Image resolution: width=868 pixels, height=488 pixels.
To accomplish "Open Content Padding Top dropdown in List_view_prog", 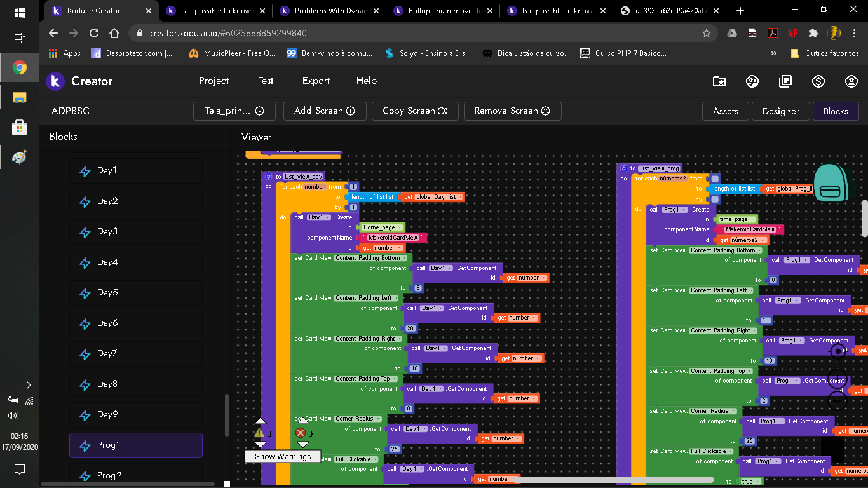I will (721, 371).
